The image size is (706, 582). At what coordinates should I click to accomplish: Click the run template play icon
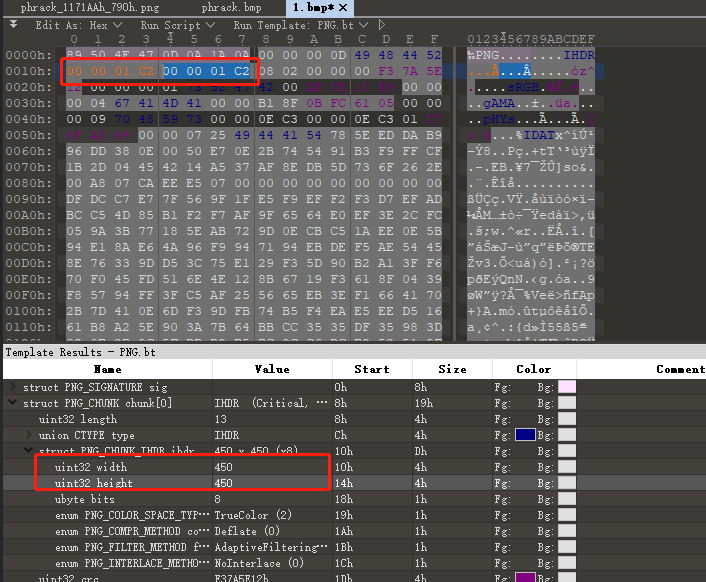pos(382,25)
